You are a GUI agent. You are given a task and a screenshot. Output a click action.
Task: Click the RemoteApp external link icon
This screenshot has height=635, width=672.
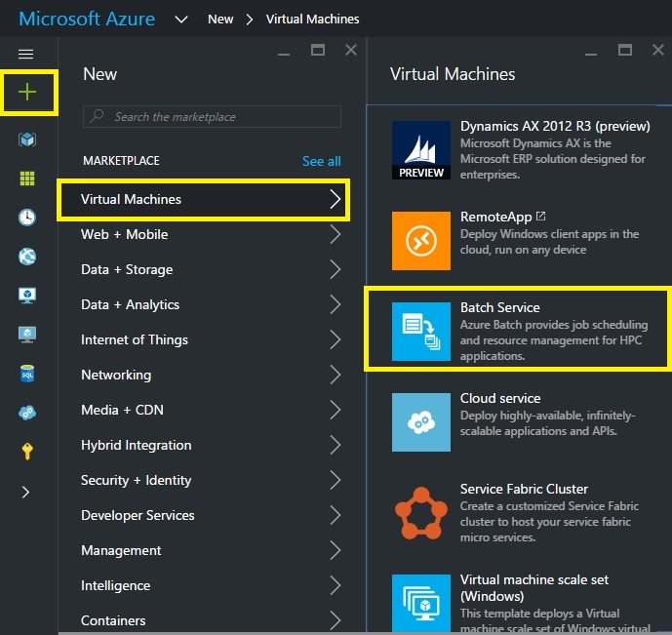tap(541, 216)
